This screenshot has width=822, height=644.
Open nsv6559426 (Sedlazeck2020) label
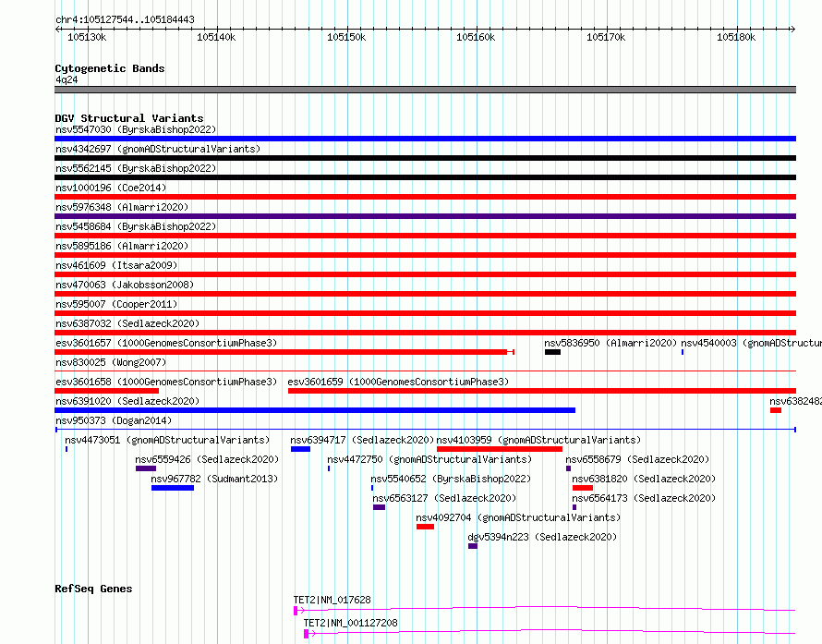[207, 459]
